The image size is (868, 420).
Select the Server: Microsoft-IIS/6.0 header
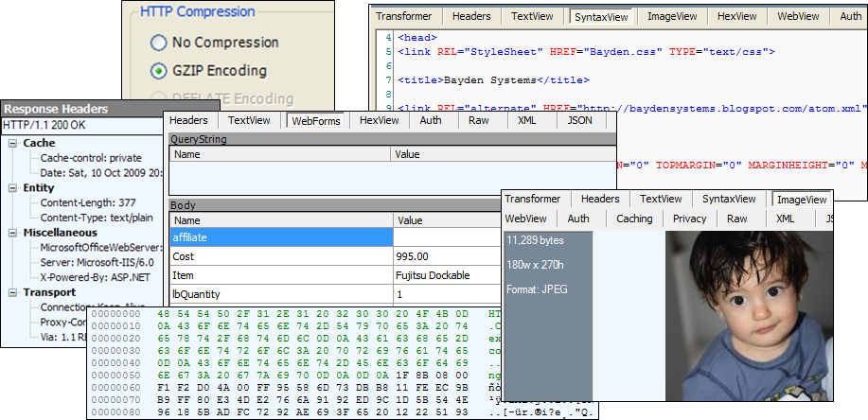(97, 262)
